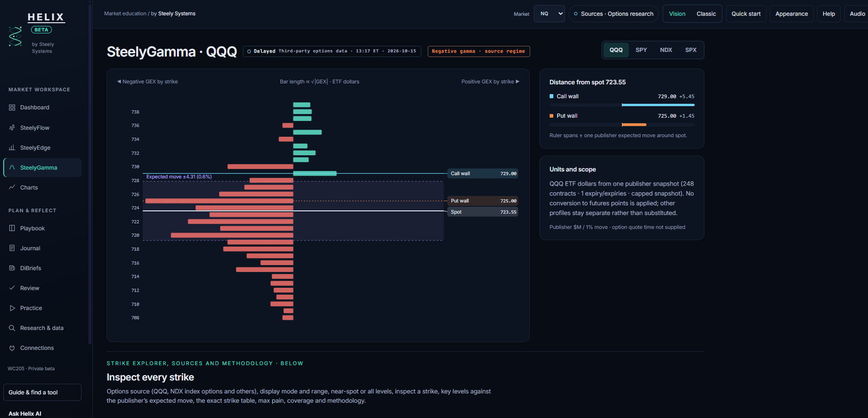Open Sources · Options research
Image resolution: width=868 pixels, height=418 pixels.
[614, 14]
